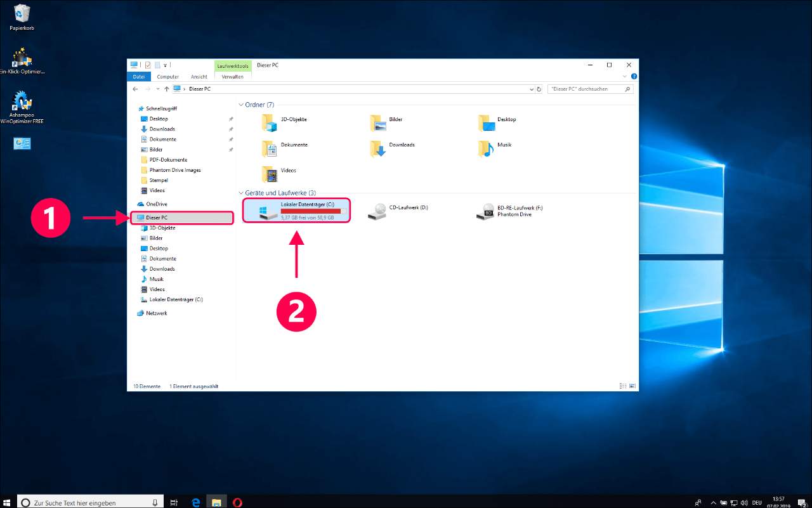
Task: Open the 3D-Objekte folder icon
Action: tap(270, 122)
